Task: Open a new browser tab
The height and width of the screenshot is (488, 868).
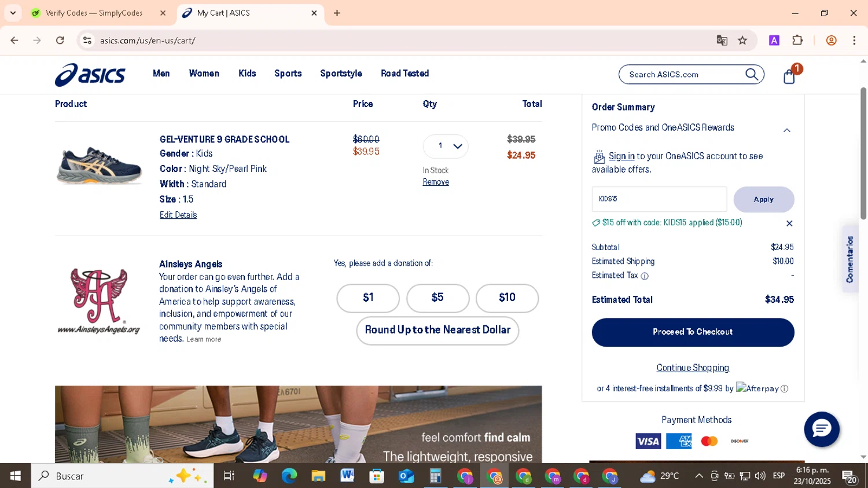Action: (x=337, y=13)
